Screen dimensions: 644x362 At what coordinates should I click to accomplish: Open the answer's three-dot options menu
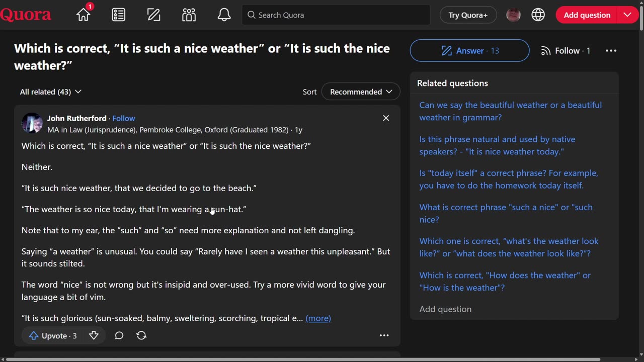click(x=384, y=335)
